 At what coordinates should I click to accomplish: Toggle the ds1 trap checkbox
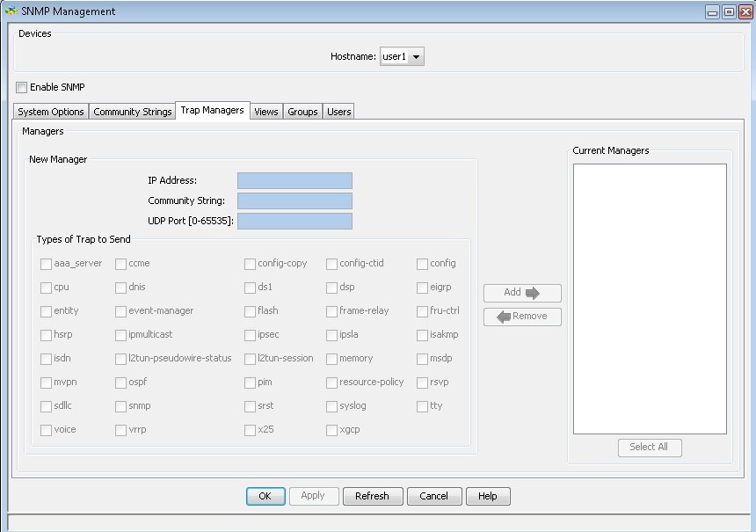click(250, 288)
